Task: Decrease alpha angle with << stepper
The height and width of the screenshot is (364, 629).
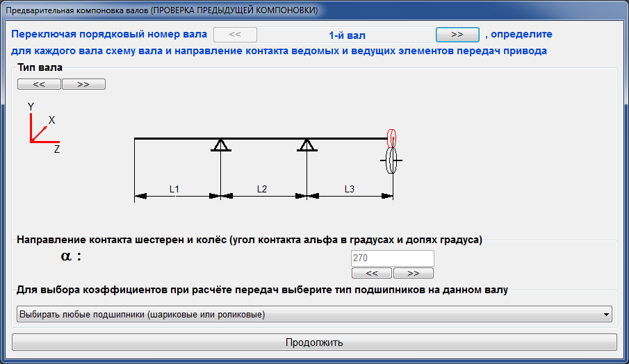Action: tap(372, 273)
